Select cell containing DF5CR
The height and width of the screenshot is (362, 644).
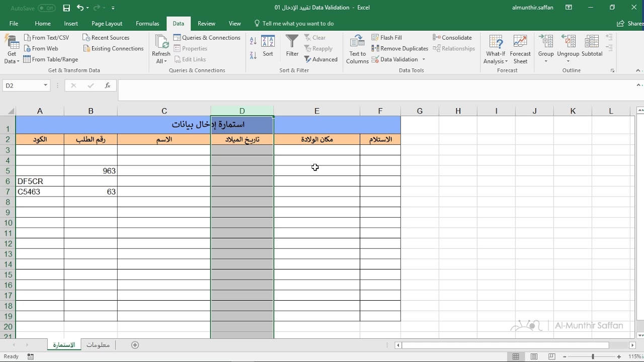click(40, 181)
